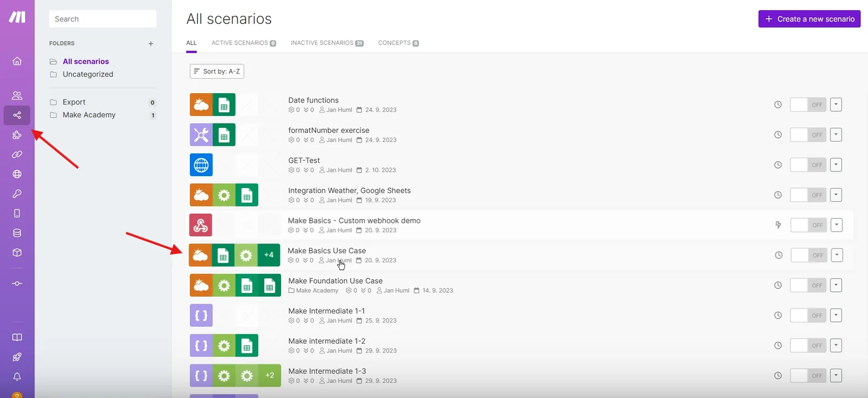Switch to the Inactive Scenarios tab
868x398 pixels.
327,43
